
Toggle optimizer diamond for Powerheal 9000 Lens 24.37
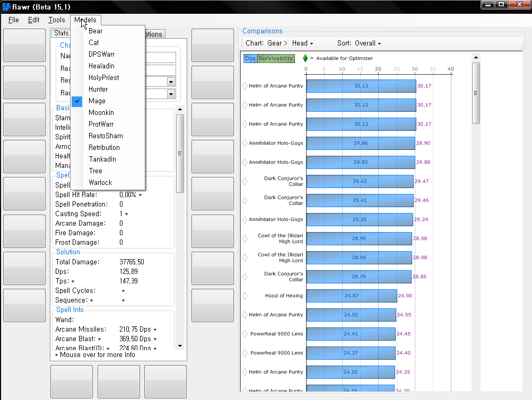tap(245, 353)
